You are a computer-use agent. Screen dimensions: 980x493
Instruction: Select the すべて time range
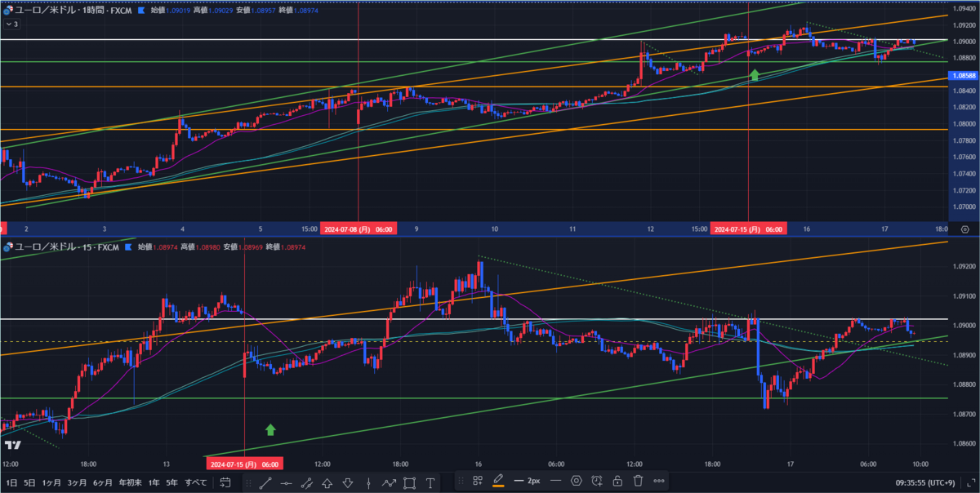point(196,482)
